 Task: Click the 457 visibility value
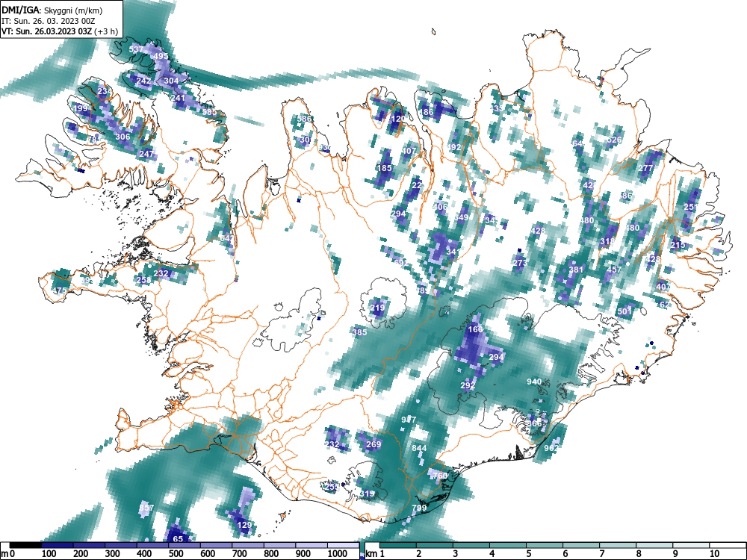(613, 270)
